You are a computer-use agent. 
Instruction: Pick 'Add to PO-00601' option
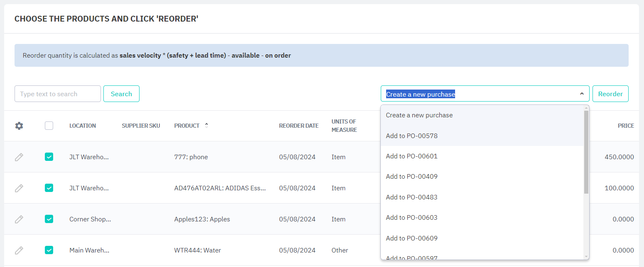[411, 156]
